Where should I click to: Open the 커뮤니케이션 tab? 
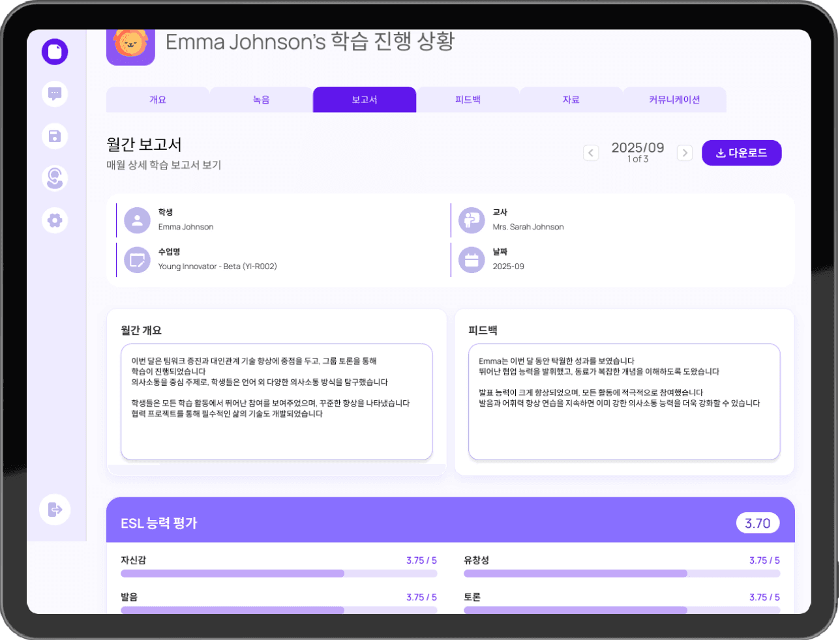point(674,100)
